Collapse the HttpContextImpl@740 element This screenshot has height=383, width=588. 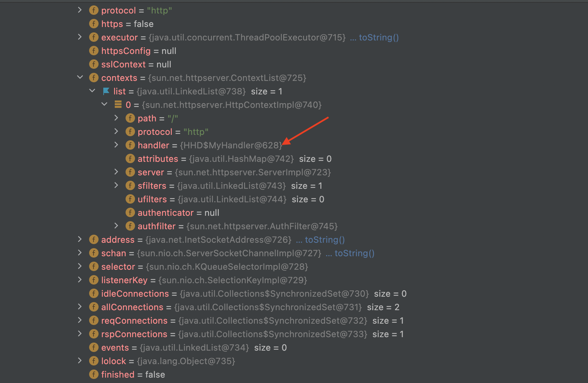click(x=104, y=104)
